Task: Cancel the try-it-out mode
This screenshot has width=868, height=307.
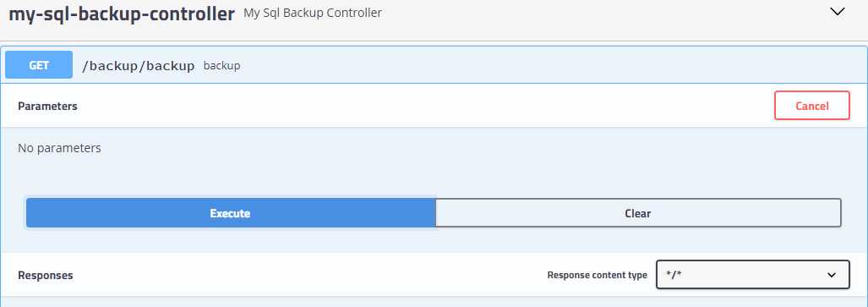Action: 811,105
